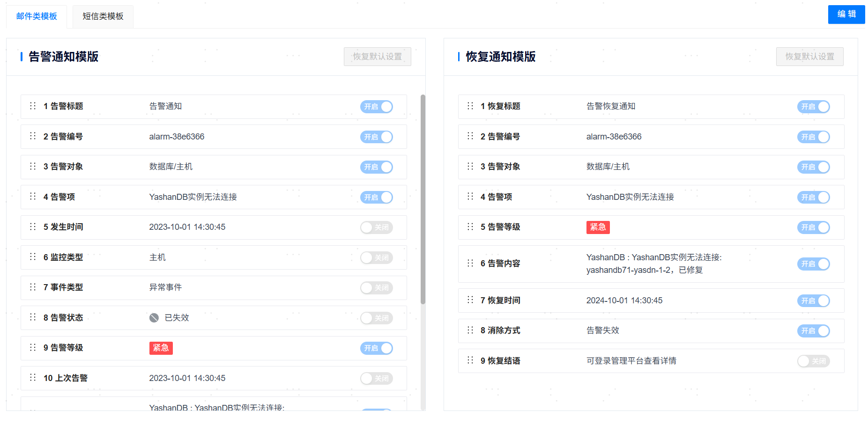Click the drag handle beside 发生时间 row
The image size is (868, 425).
pos(32,227)
